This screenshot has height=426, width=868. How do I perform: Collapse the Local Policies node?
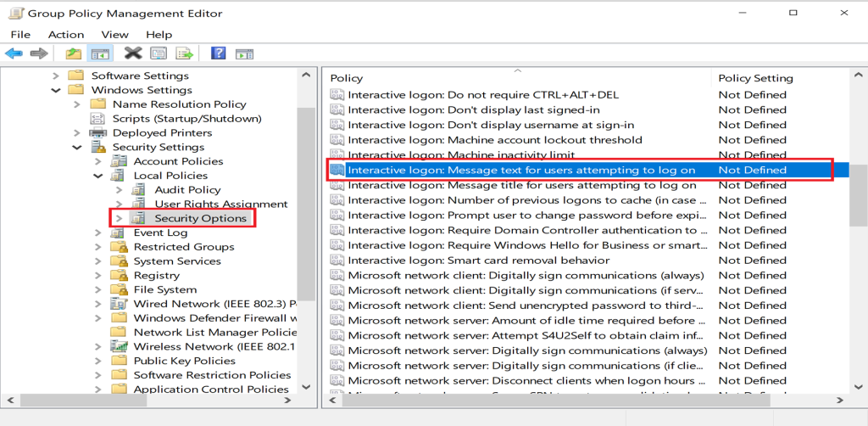click(x=99, y=176)
